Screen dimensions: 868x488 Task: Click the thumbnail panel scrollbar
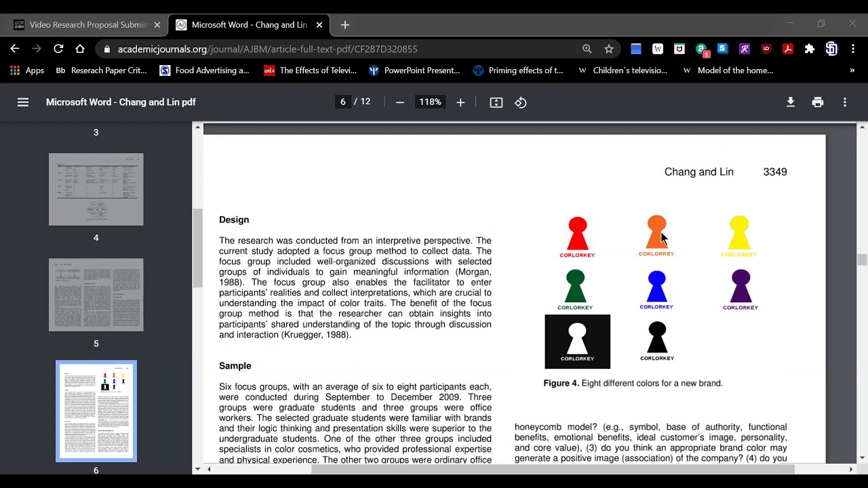[198, 248]
